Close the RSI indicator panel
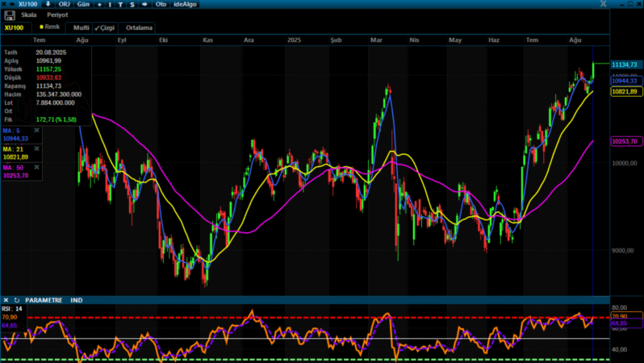The width and height of the screenshot is (644, 363). click(6, 300)
